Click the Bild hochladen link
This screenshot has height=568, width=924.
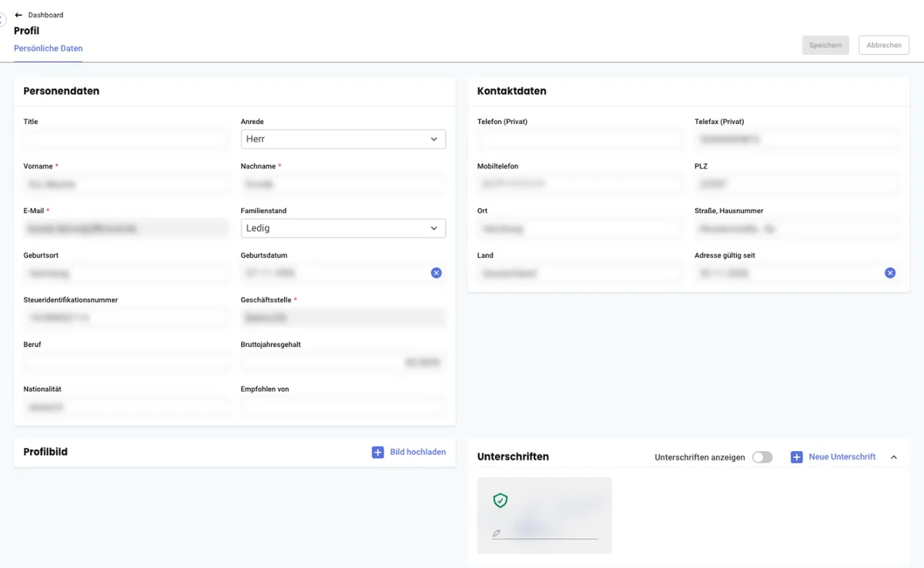[418, 452]
